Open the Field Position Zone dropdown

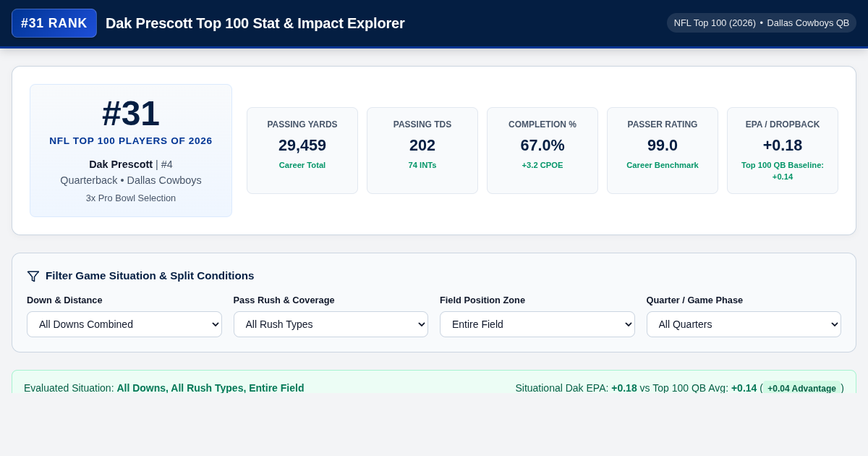[x=537, y=324]
